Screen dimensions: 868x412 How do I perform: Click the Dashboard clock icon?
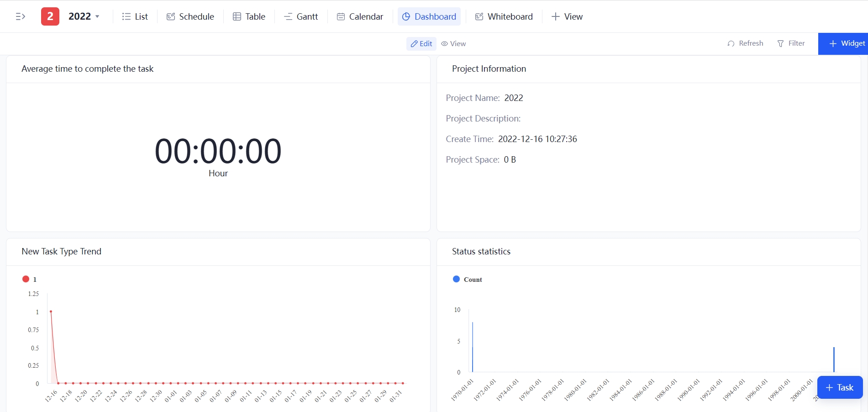(406, 16)
